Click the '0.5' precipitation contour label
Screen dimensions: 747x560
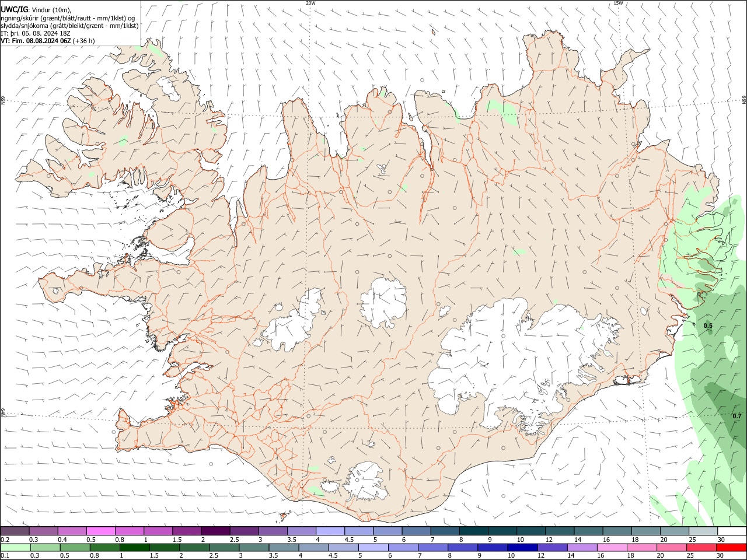pyautogui.click(x=708, y=325)
